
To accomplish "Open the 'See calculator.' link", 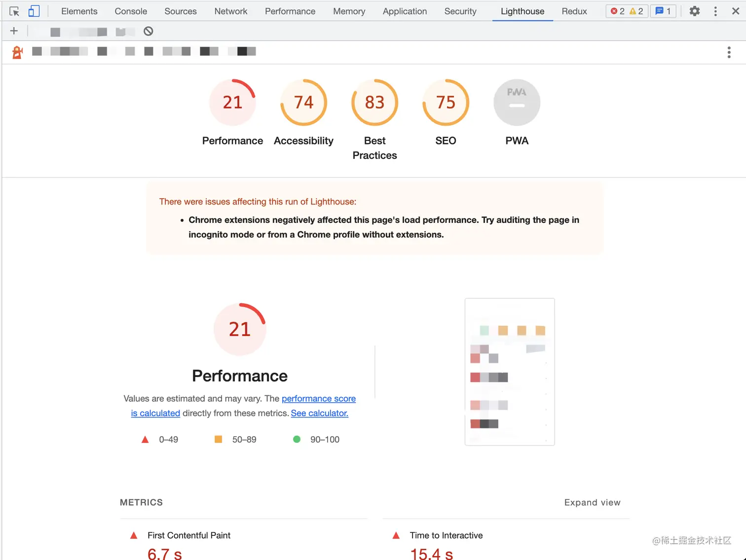I will pos(320,413).
